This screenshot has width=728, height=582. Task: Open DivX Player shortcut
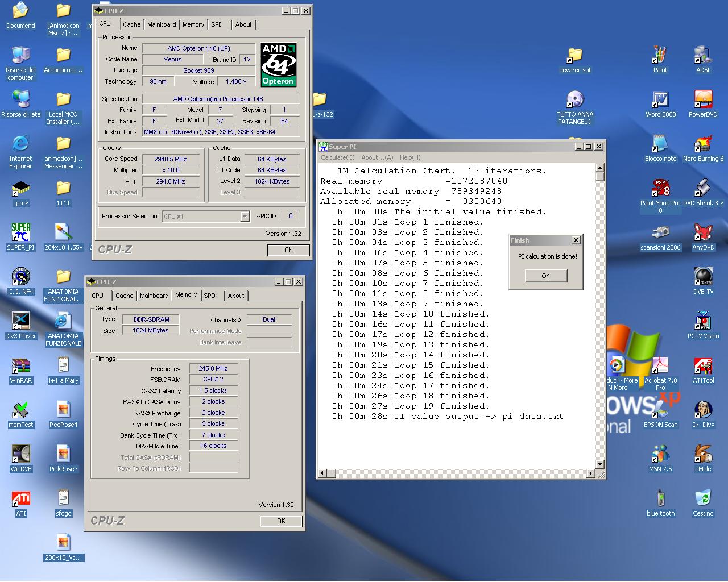[20, 326]
